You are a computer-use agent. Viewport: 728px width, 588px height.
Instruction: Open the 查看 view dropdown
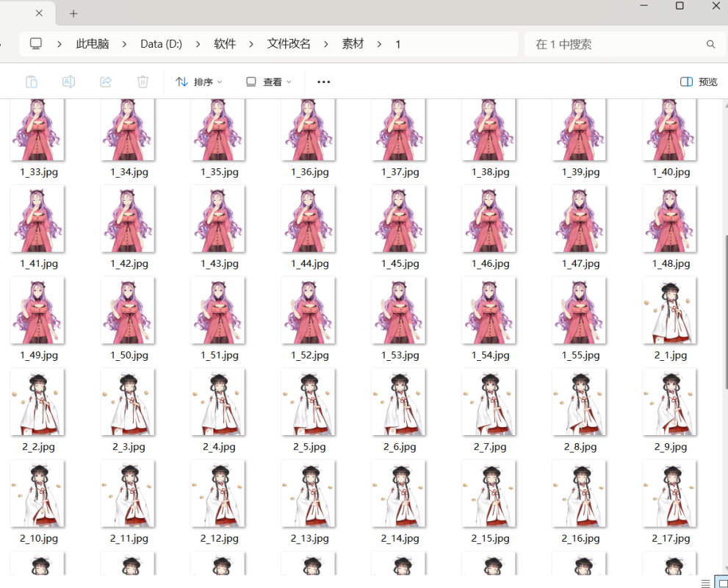point(268,82)
